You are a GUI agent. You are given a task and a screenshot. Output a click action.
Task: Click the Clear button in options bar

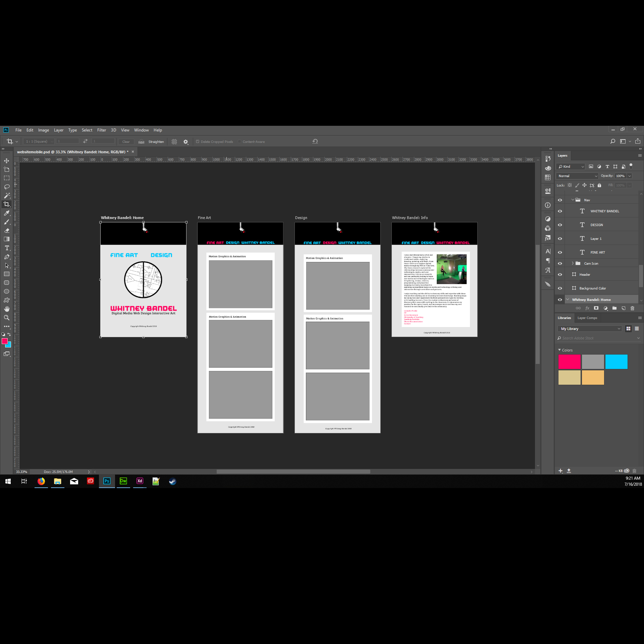click(126, 142)
